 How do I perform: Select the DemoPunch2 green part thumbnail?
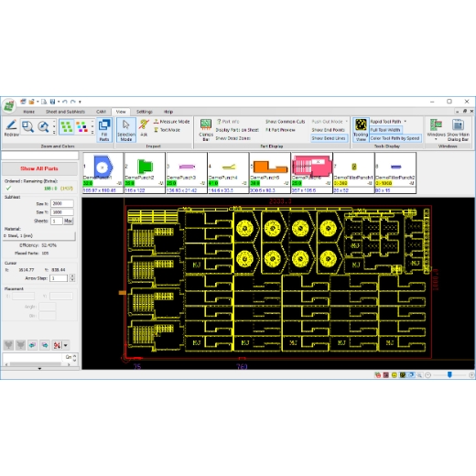click(145, 173)
